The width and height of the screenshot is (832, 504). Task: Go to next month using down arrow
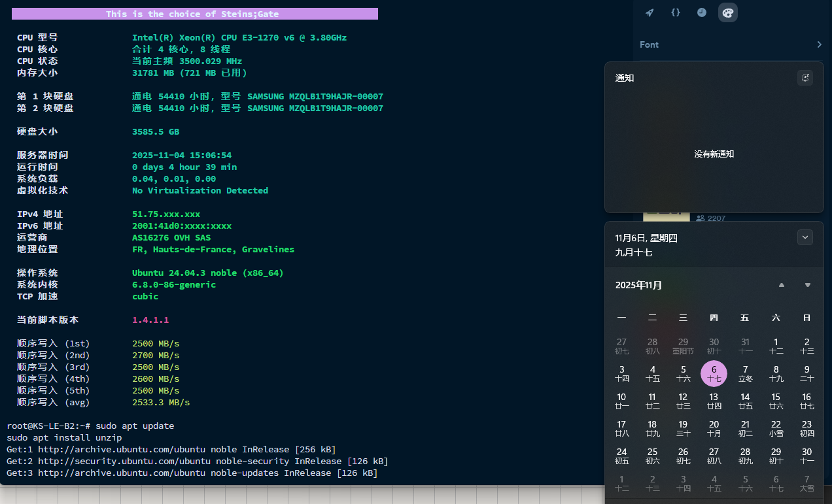pyautogui.click(x=808, y=285)
